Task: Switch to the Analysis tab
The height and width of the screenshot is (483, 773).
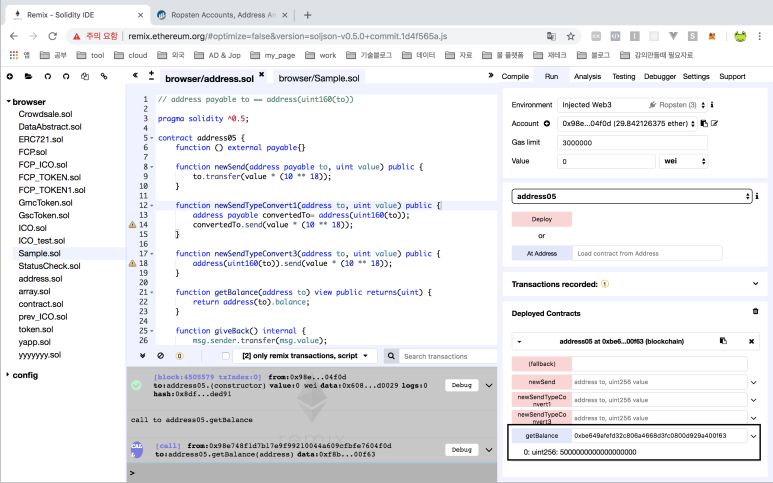Action: pyautogui.click(x=587, y=76)
